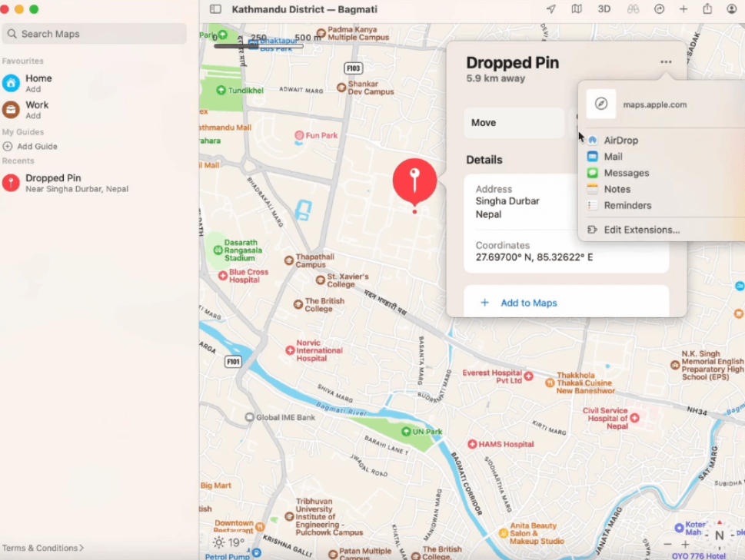This screenshot has height=560, width=745.
Task: Toggle the 3D map view
Action: (x=604, y=9)
